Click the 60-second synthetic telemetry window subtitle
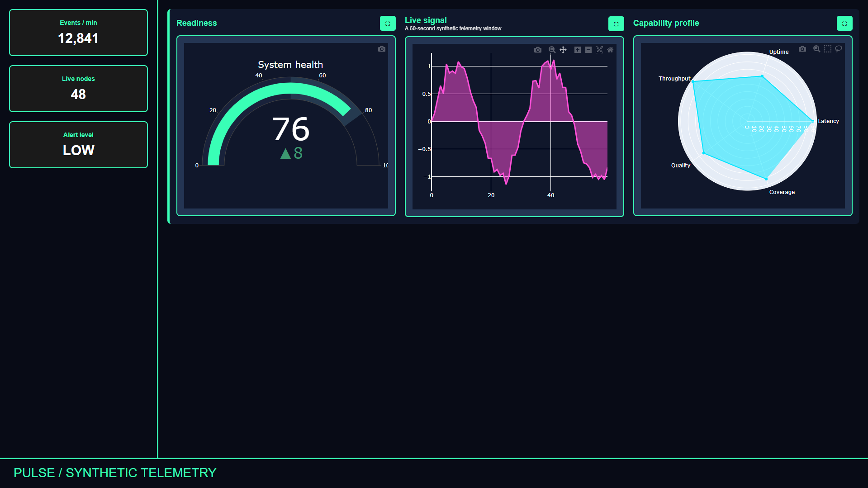This screenshot has width=868, height=488. click(453, 28)
